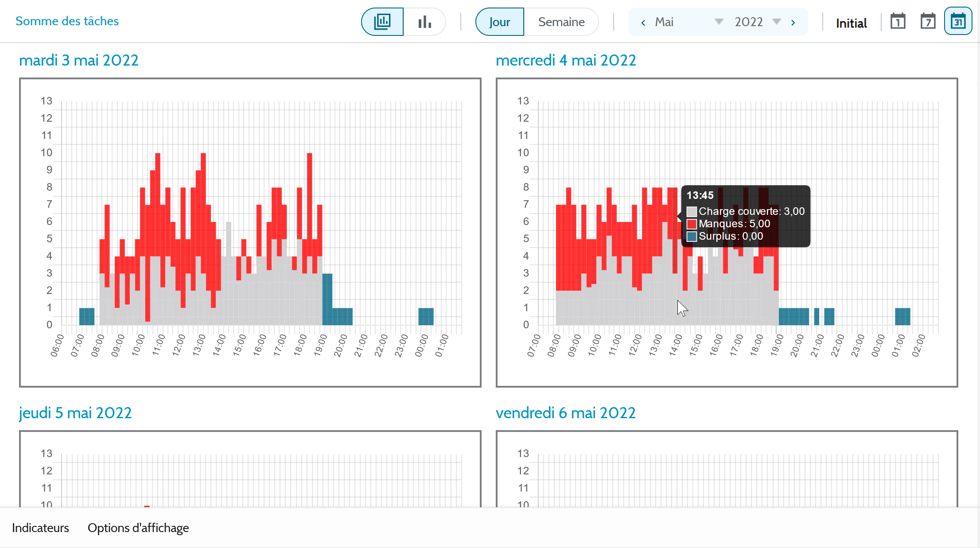
Task: Open the Mai month dropdown
Action: coord(689,22)
